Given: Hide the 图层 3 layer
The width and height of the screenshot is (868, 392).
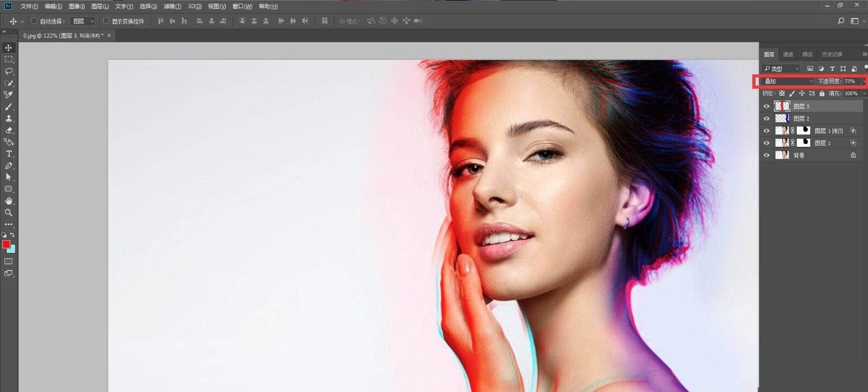Looking at the screenshot, I should [766, 107].
